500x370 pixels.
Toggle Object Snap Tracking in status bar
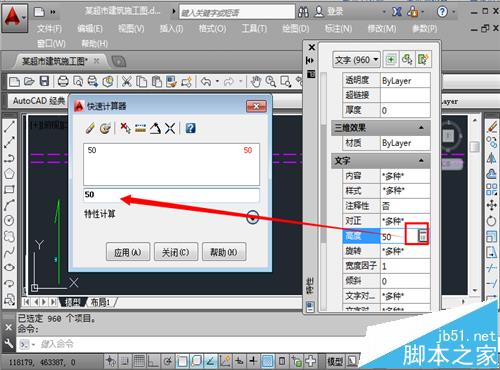coord(211,361)
